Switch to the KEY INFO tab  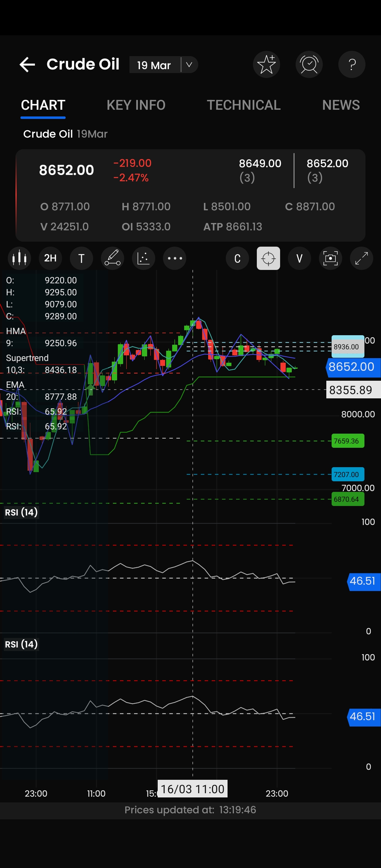coord(136,105)
